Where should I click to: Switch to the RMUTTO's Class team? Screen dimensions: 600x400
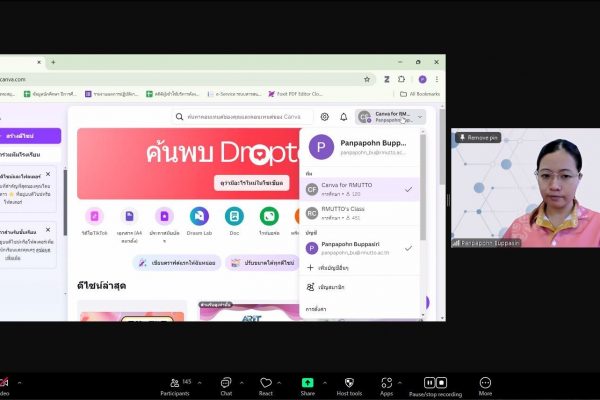point(360,213)
